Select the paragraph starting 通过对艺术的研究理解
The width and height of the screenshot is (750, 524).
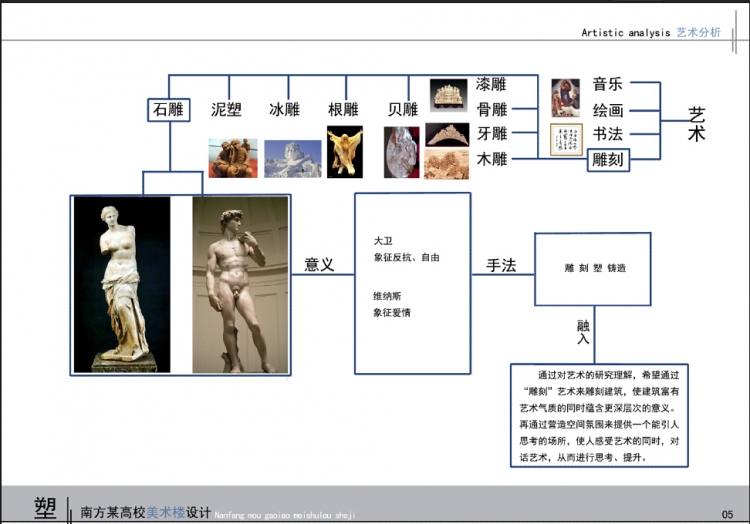click(x=599, y=415)
